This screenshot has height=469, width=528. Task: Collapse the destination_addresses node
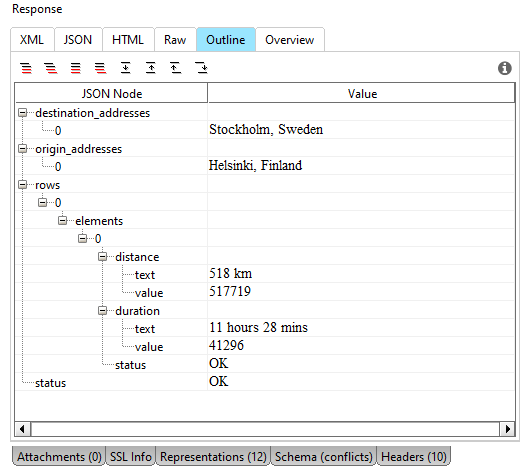(23, 113)
